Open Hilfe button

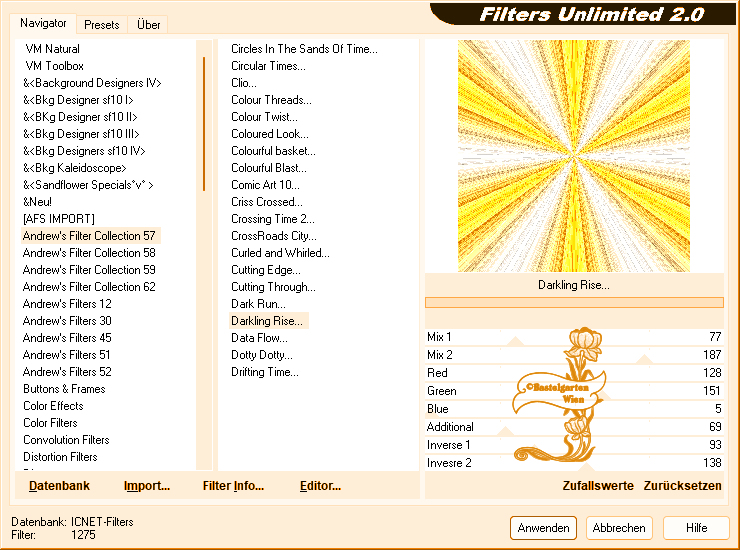[696, 528]
